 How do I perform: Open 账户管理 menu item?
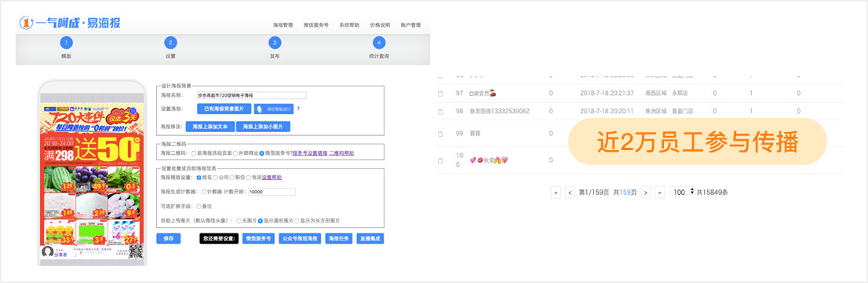[x=410, y=25]
